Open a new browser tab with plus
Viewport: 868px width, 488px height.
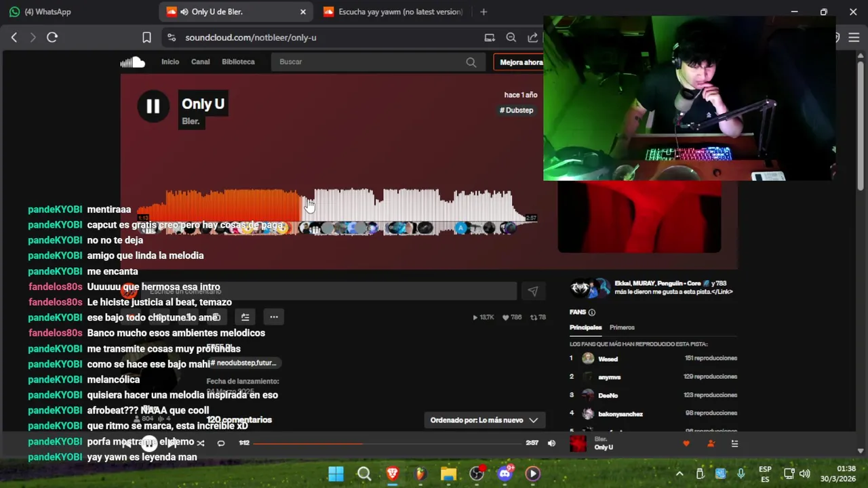(484, 12)
